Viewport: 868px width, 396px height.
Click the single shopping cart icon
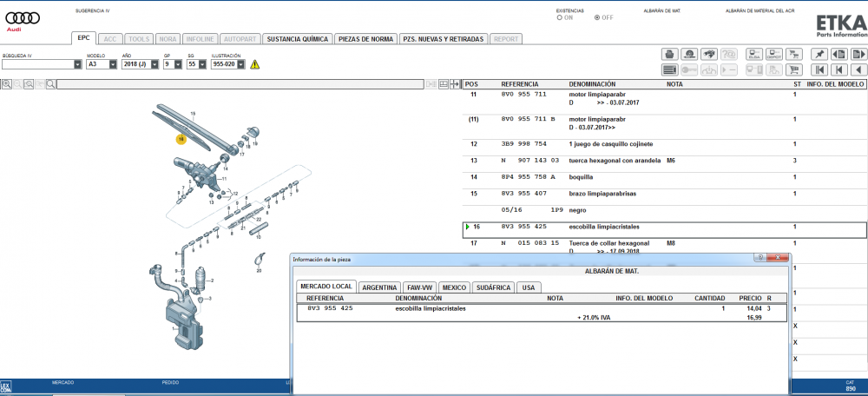coord(795,69)
